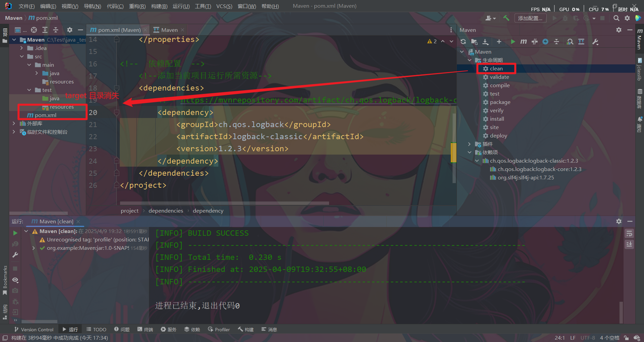644x342 pixels.
Task: Open the 文件(F) menu
Action: click(x=26, y=6)
